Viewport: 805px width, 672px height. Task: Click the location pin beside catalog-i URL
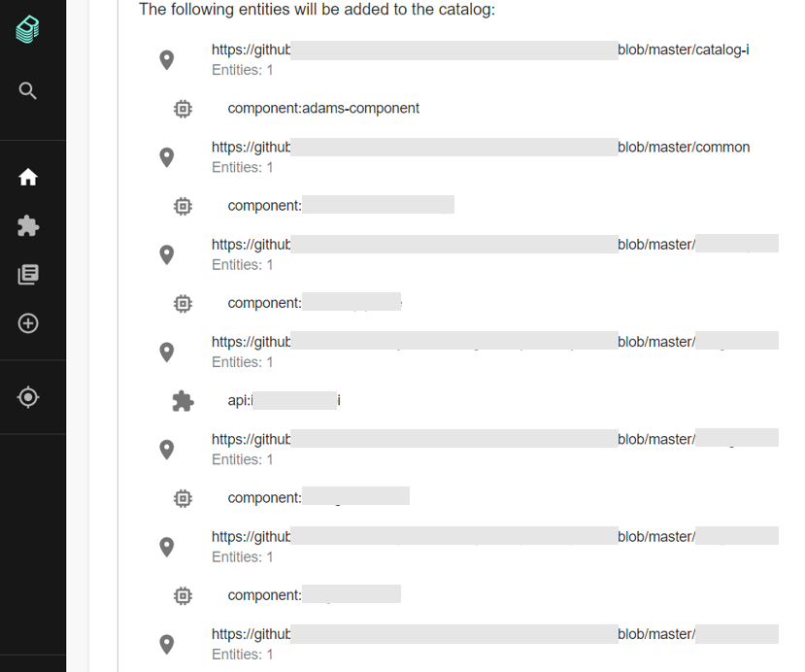pos(166,59)
